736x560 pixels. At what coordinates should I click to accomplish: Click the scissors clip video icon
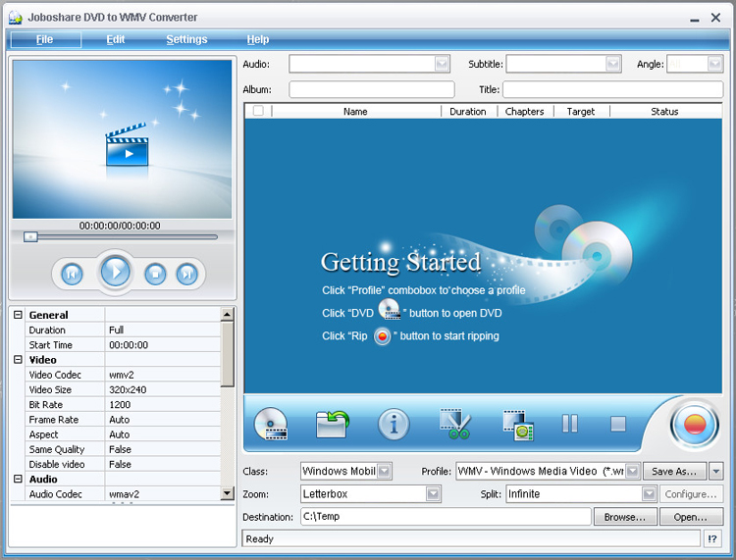454,424
